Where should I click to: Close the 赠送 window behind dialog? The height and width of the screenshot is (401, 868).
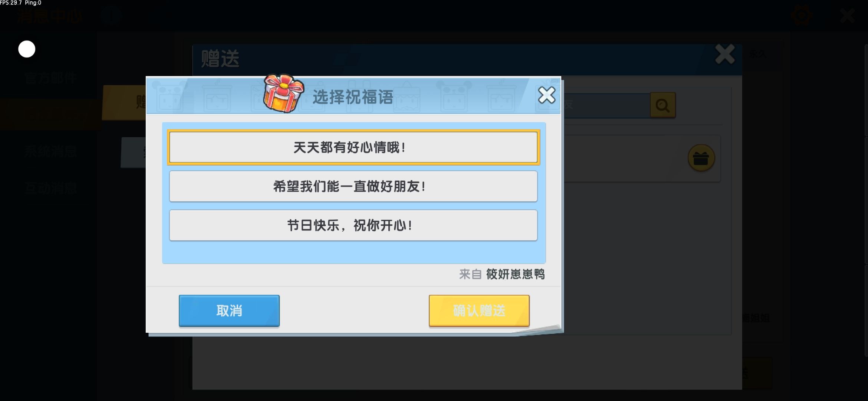[725, 54]
